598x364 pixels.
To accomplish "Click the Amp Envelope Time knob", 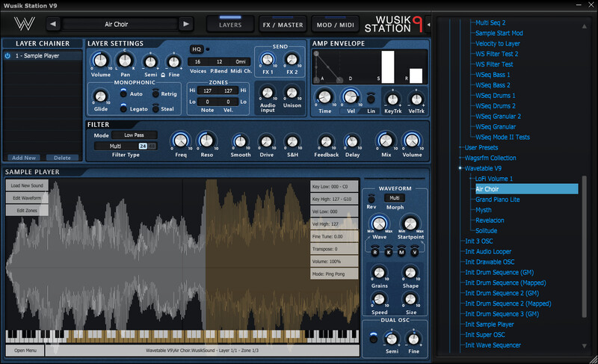I will click(x=324, y=97).
